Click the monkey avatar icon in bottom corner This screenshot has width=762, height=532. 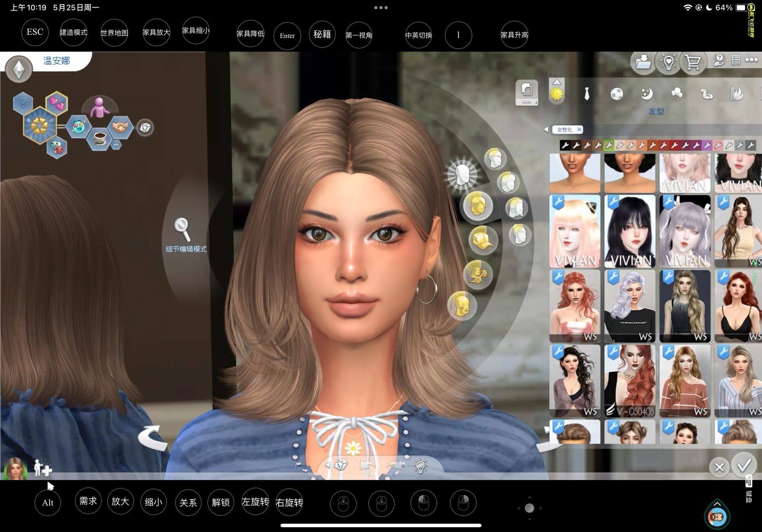pos(717,517)
